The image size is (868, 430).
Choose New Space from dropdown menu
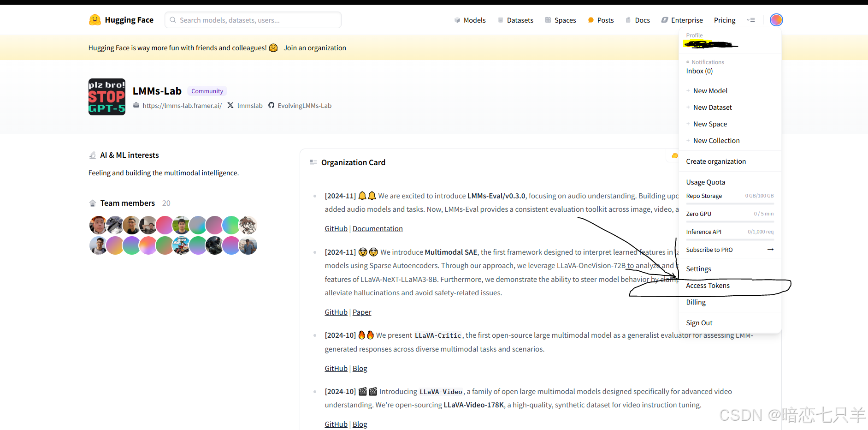point(710,124)
